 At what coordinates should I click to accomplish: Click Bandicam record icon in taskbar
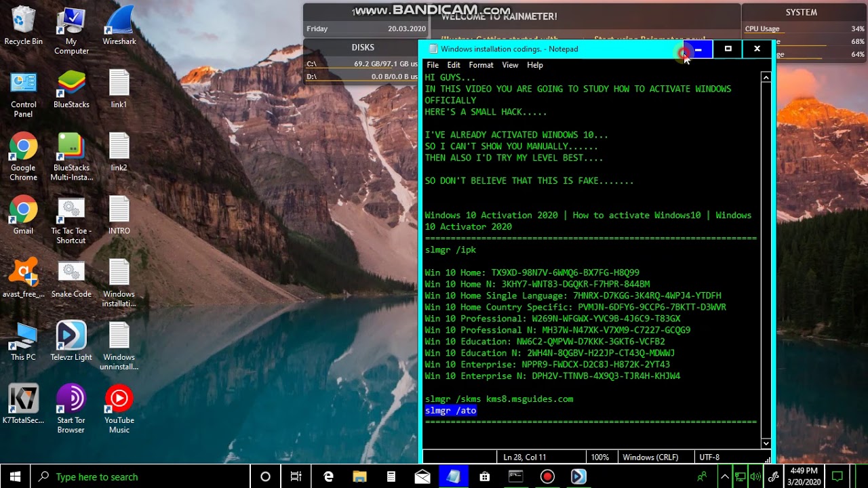pyautogui.click(x=547, y=476)
